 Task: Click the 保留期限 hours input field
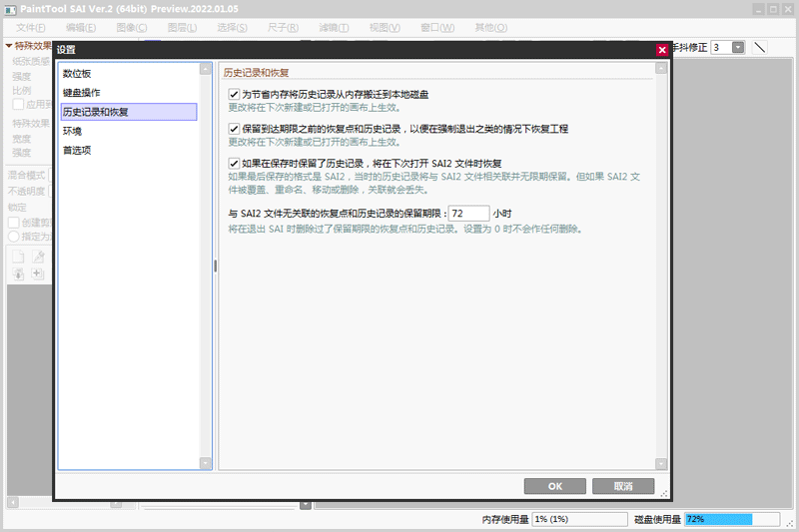(468, 213)
